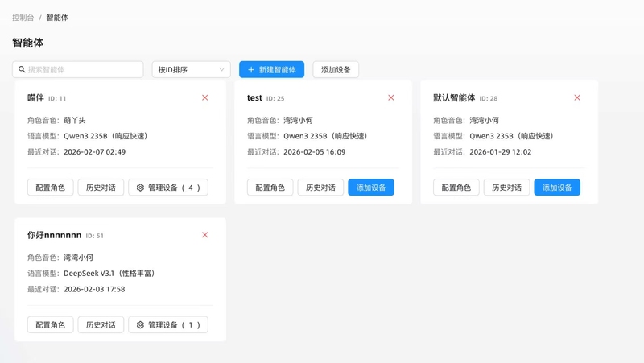Image resolution: width=644 pixels, height=363 pixels.
Task: Click gear icon on 喵伴 管理设备 button
Action: [140, 188]
